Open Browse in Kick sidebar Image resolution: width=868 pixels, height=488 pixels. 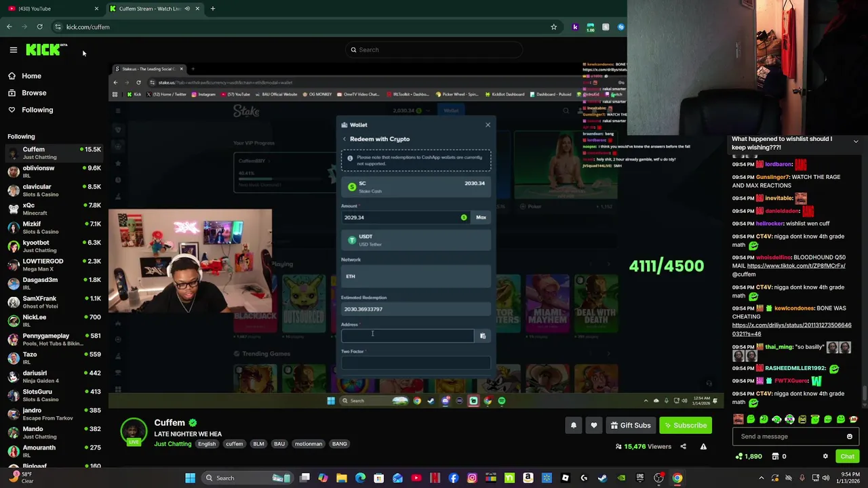click(x=33, y=93)
